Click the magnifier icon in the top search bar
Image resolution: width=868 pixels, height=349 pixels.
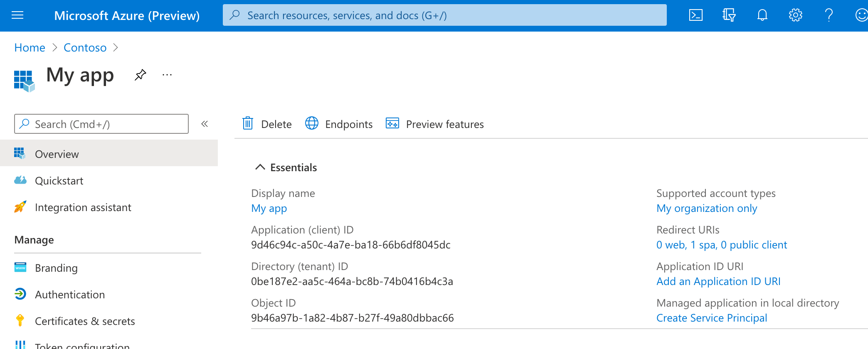235,15
